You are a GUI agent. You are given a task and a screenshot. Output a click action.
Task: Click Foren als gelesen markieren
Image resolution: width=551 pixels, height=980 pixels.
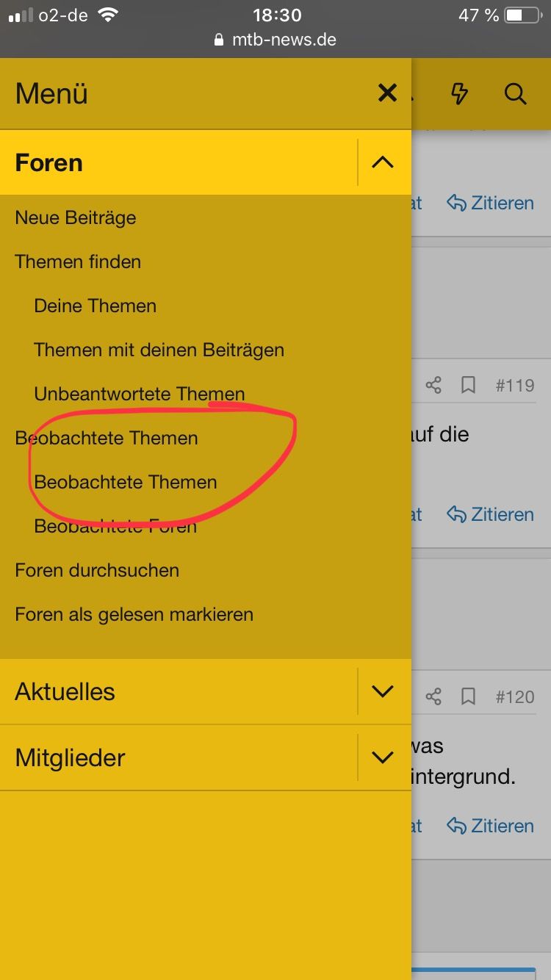134,614
